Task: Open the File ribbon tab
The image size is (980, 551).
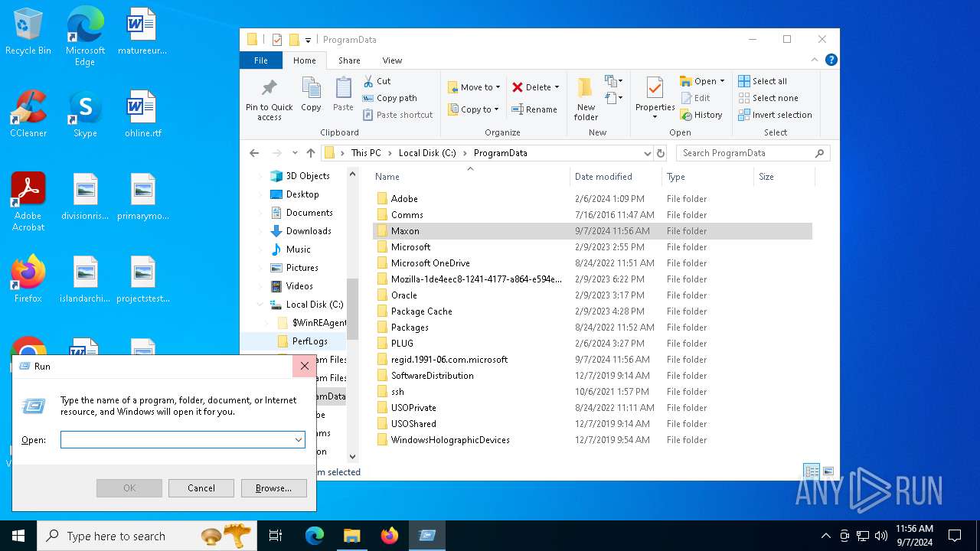Action: (x=261, y=60)
